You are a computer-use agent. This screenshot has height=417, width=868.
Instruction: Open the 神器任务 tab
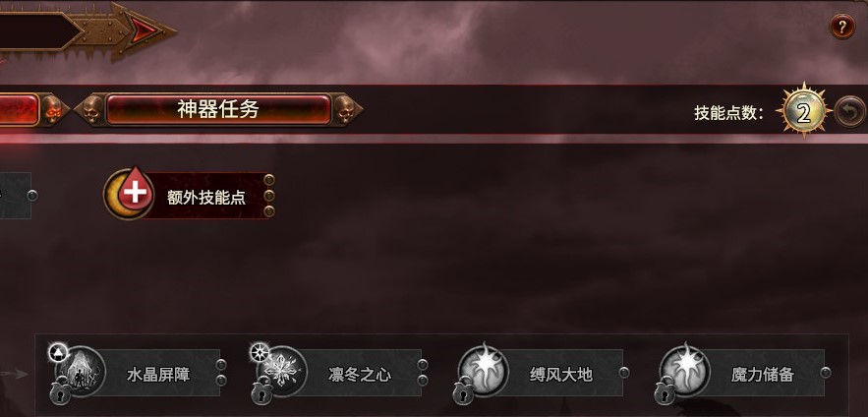218,109
